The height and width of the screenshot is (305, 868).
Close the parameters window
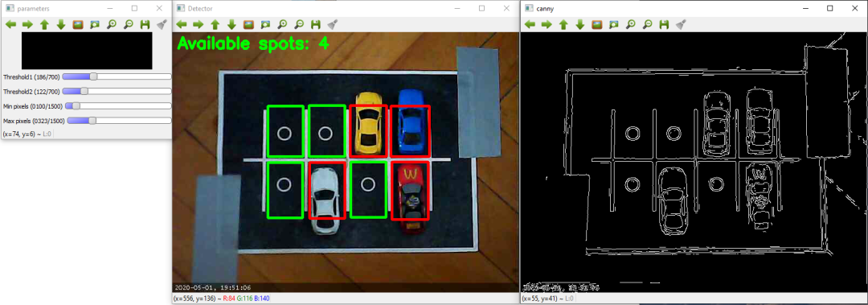(159, 8)
